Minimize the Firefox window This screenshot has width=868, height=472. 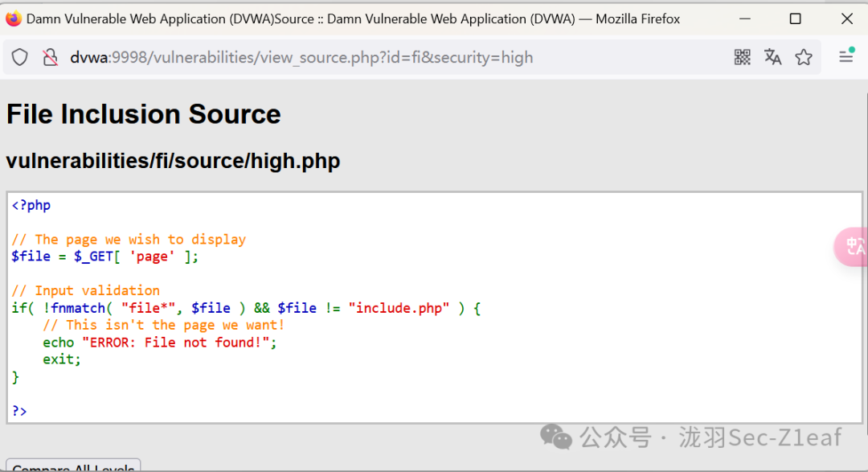tap(745, 18)
